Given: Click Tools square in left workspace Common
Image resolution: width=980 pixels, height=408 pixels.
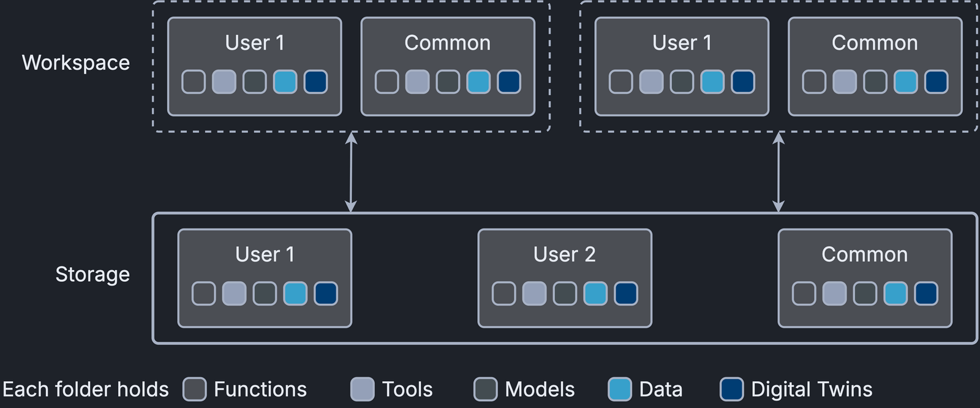Looking at the screenshot, I should pos(417,81).
